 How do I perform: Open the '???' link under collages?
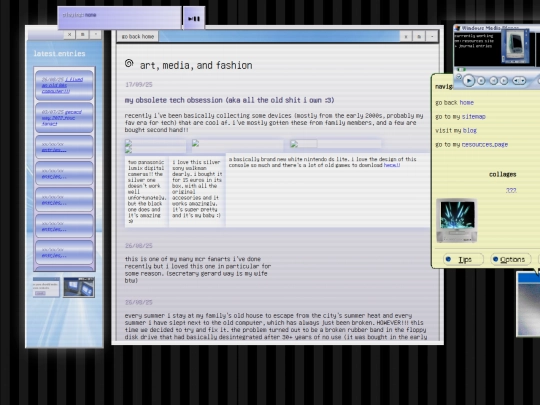click(x=511, y=190)
